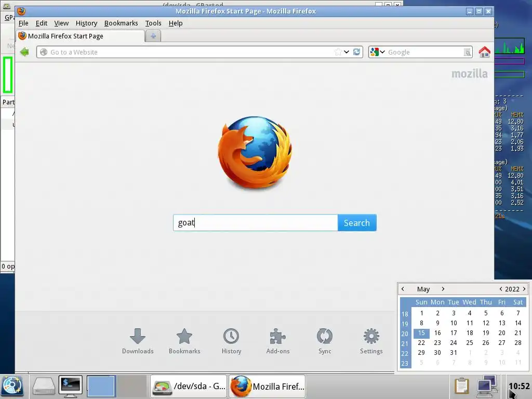Viewport: 532px width, 399px height.
Task: Go to previous month in calendar
Action: (x=403, y=289)
